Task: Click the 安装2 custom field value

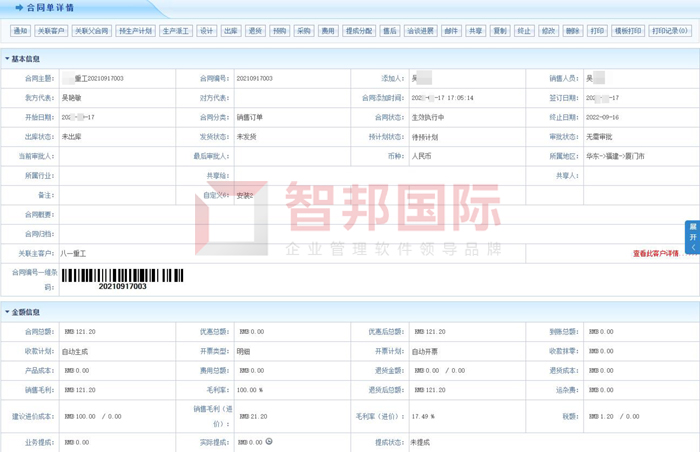Action: point(245,196)
